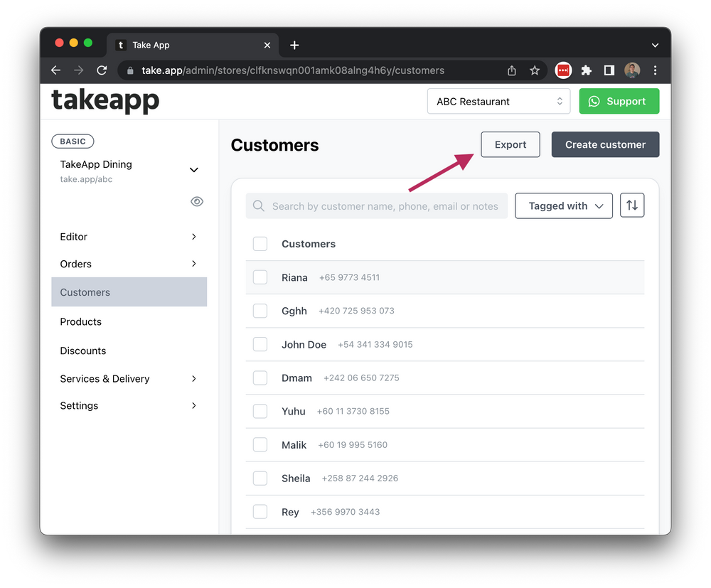This screenshot has width=711, height=588.
Task: Click the lock icon in the address bar
Action: click(x=130, y=70)
